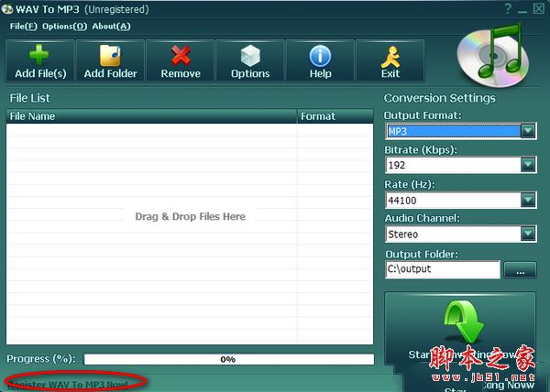
Task: Click the Register WAV To MP3 Now link
Action: tap(69, 385)
